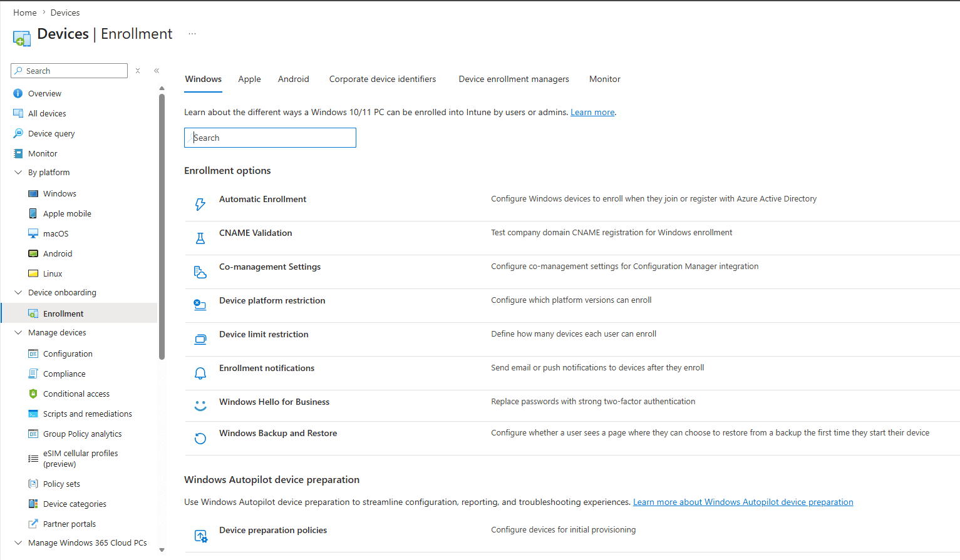Click the sidebar scroll down arrow
This screenshot has width=960, height=560.
[162, 550]
